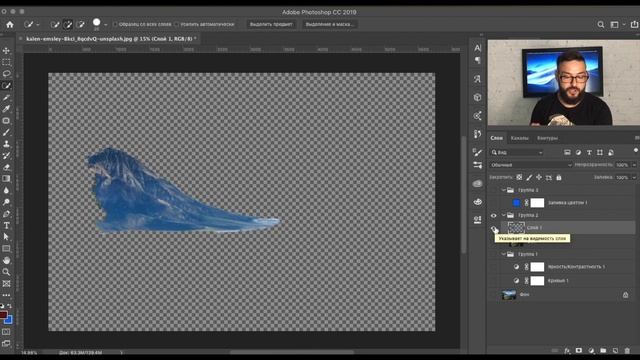Image resolution: width=640 pixels, height=360 pixels.
Task: Select the Clone Stamp tool
Action: 6,144
